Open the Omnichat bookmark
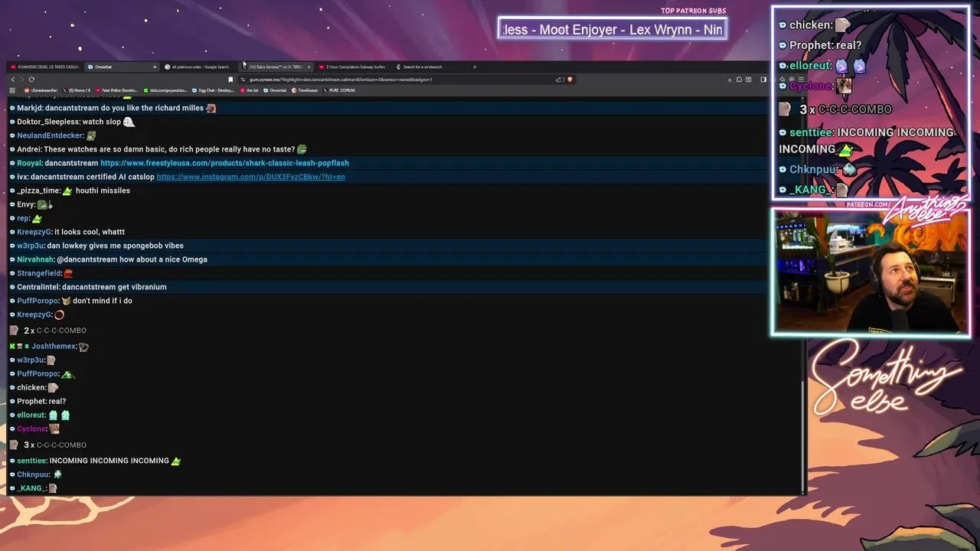The width and height of the screenshot is (980, 551). [275, 90]
